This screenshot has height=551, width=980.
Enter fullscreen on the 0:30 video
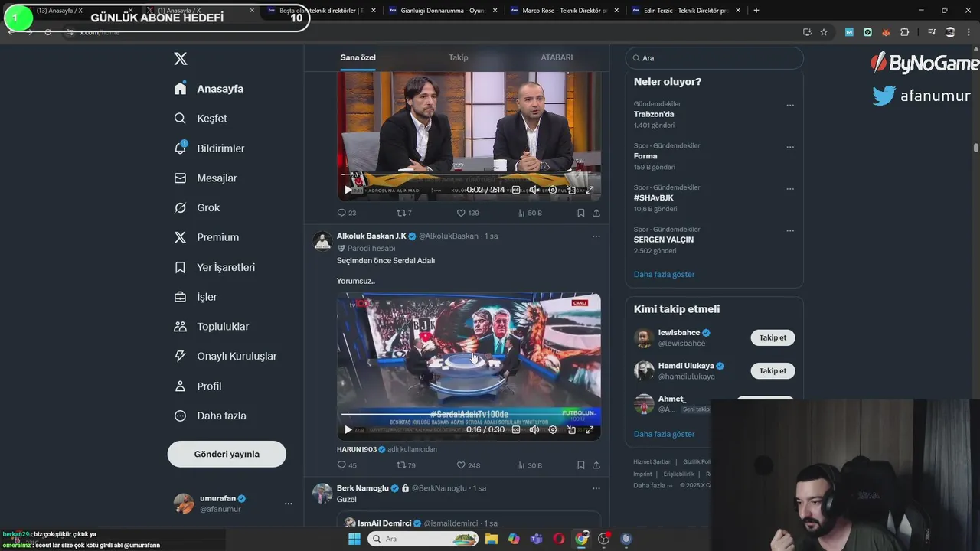(x=590, y=429)
